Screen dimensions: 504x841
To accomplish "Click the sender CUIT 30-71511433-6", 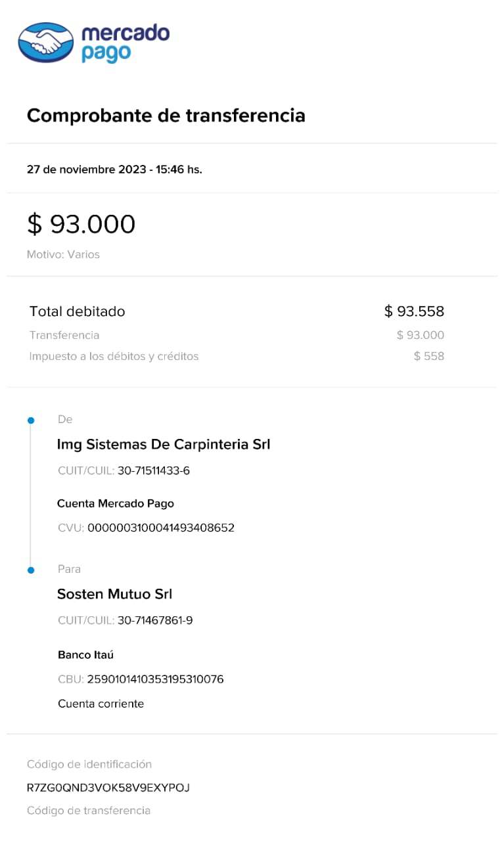I will click(154, 470).
